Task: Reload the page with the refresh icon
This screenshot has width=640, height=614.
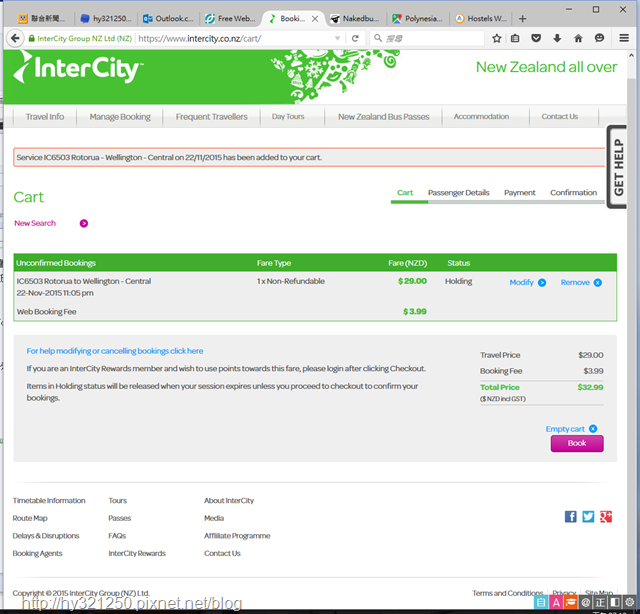Action: pyautogui.click(x=355, y=38)
